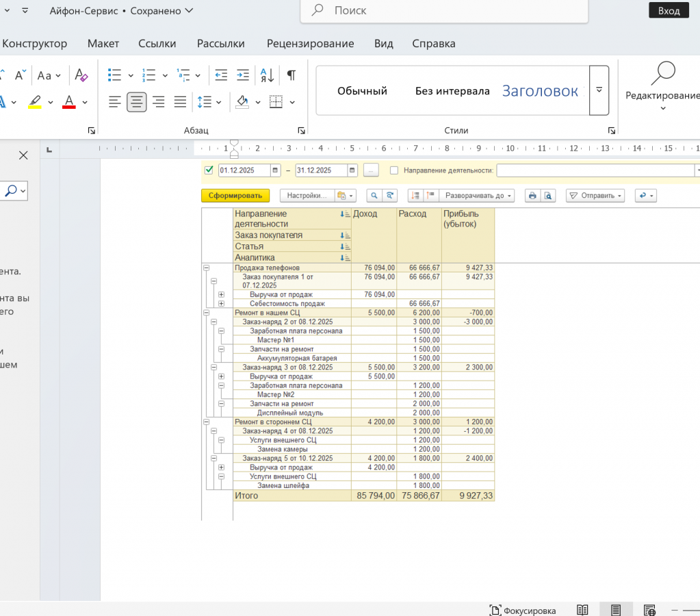Viewport: 700px width, 616px height.
Task: Expand the Styles gallery list
Action: pyautogui.click(x=599, y=90)
